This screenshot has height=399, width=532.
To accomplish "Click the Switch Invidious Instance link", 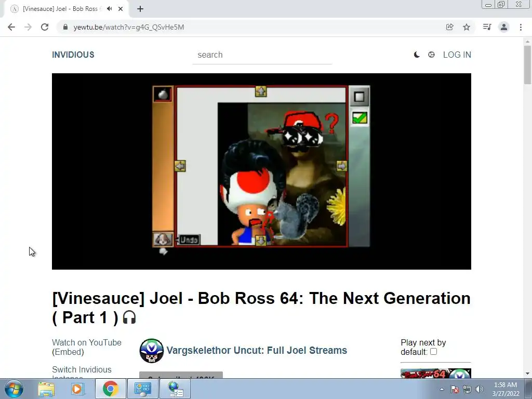I will coord(82,373).
